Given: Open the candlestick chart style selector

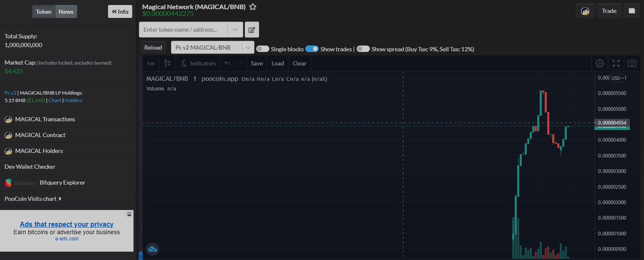Looking at the screenshot, I should (167, 63).
